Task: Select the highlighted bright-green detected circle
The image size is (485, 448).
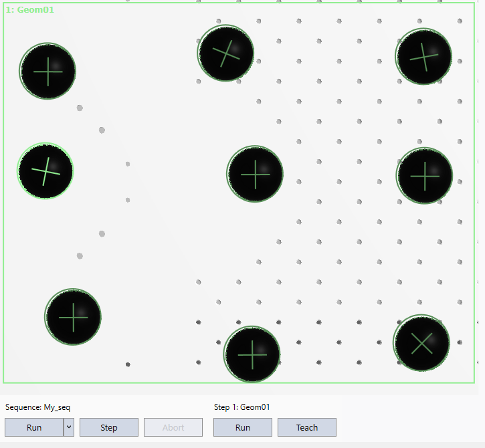Action: [x=45, y=171]
